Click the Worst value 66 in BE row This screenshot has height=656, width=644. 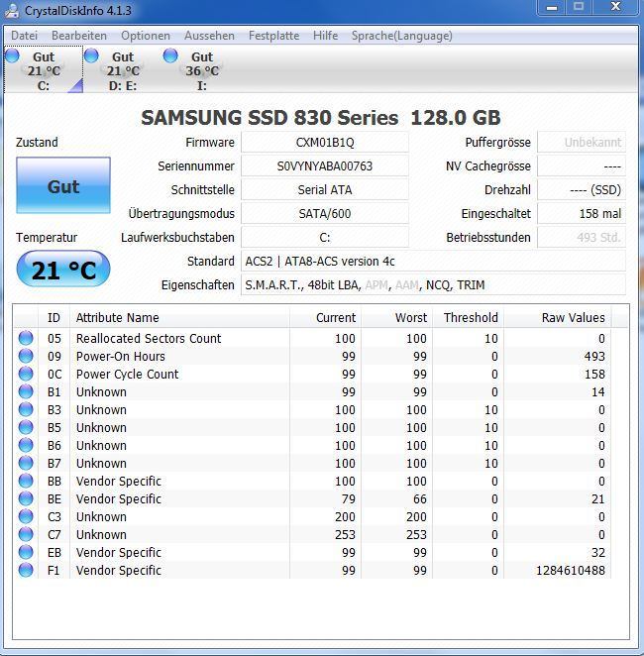click(x=420, y=498)
